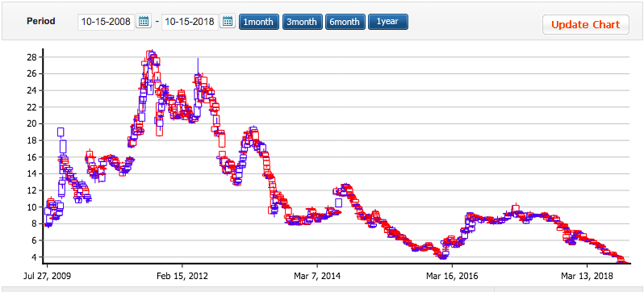Viewport: 644px width, 292px height.
Task: Open the start date calendar picker
Action: pyautogui.click(x=144, y=21)
